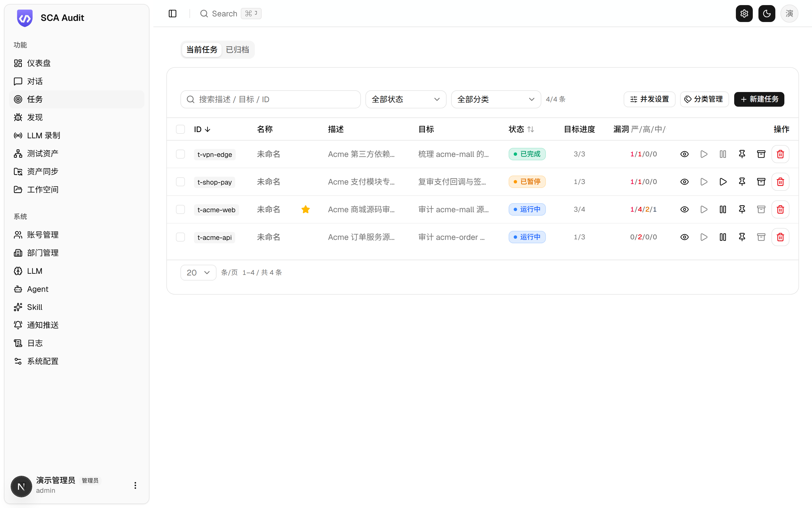Open LLM 录制 in the sidebar
The width and height of the screenshot is (812, 508).
[x=76, y=135]
